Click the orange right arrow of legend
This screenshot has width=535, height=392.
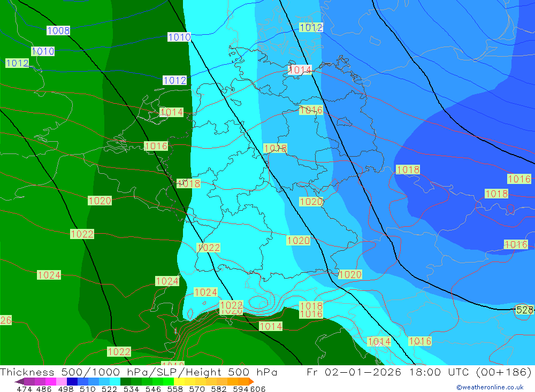tap(251, 381)
